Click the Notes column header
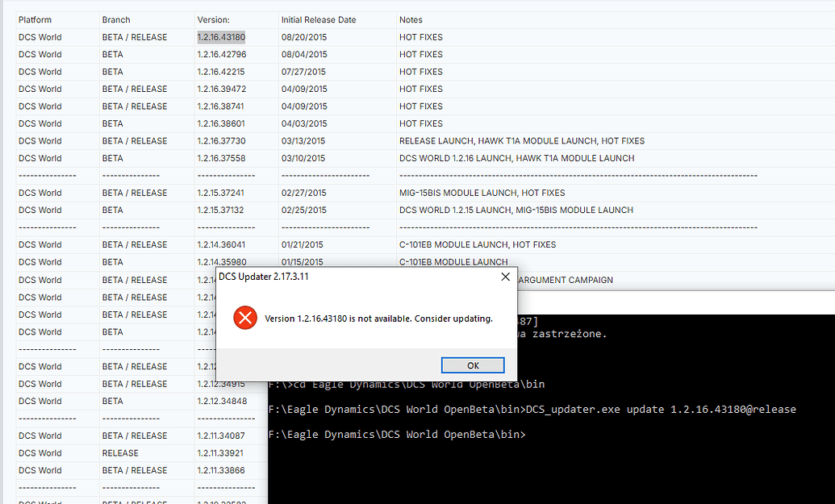835x504 pixels. coord(411,19)
